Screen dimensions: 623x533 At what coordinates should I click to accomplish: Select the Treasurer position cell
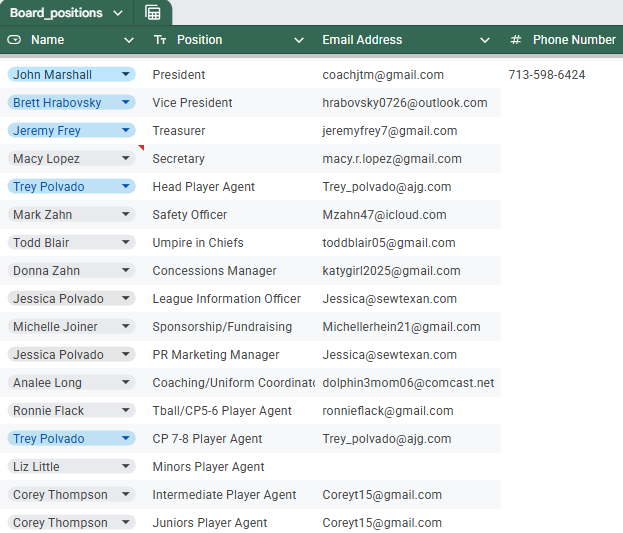pos(179,131)
